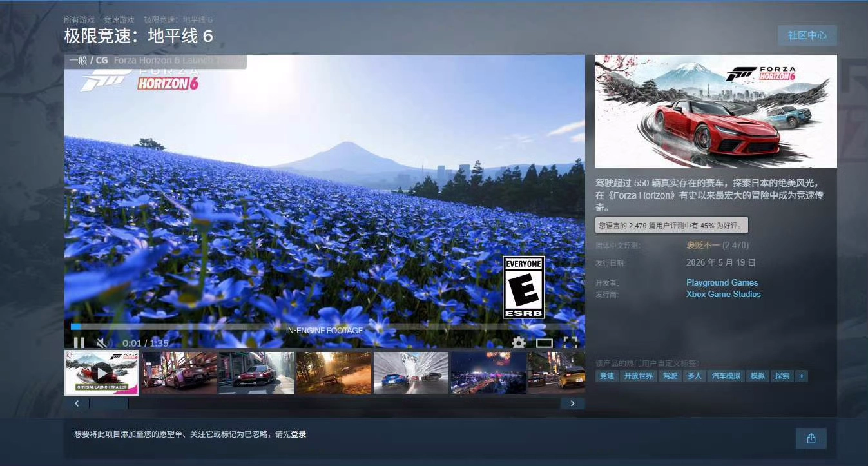
Task: Add a tag with the plus button
Action: [x=802, y=376]
